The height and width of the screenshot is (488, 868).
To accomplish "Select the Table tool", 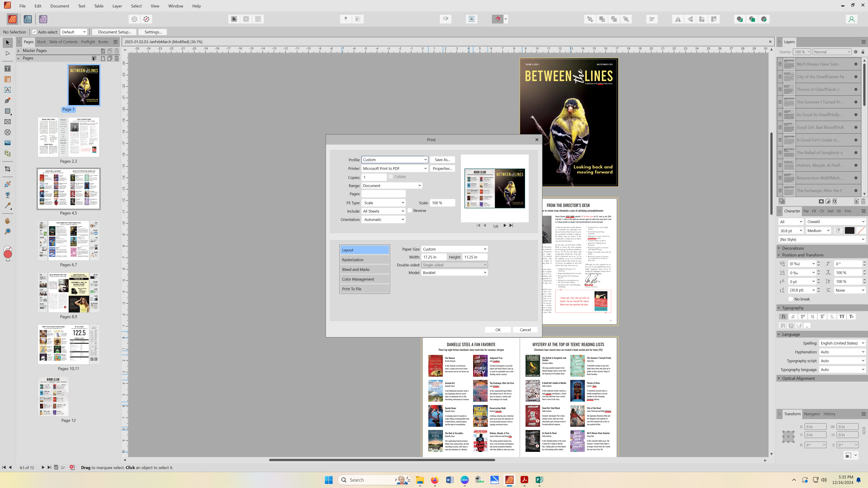I will pyautogui.click(x=7, y=79).
